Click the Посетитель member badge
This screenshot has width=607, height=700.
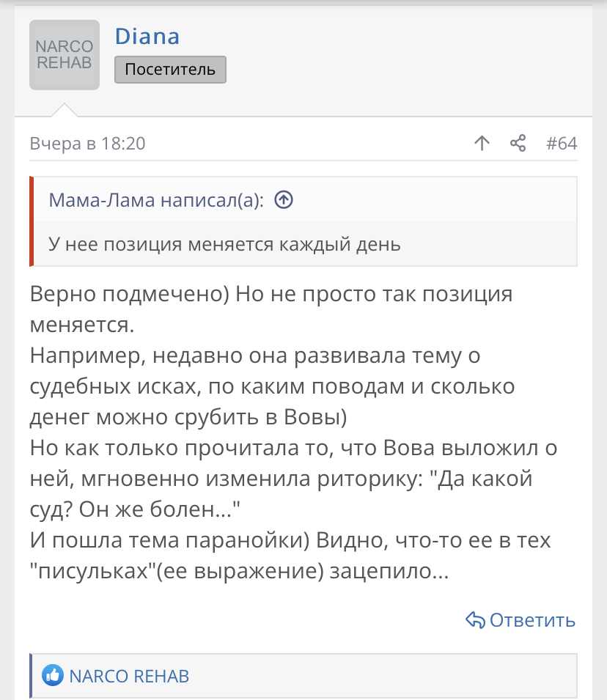coord(169,70)
